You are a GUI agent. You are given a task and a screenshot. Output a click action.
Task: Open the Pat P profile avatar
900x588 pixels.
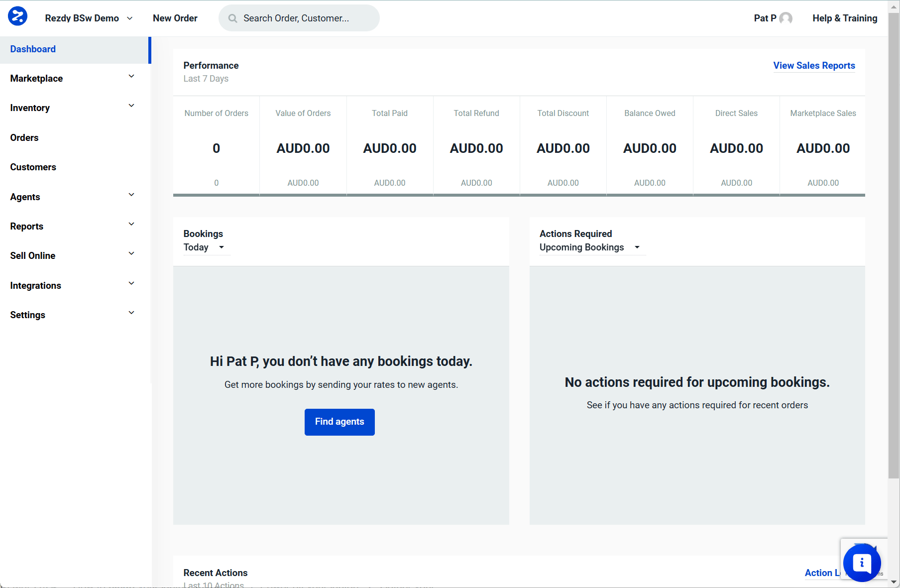785,18
